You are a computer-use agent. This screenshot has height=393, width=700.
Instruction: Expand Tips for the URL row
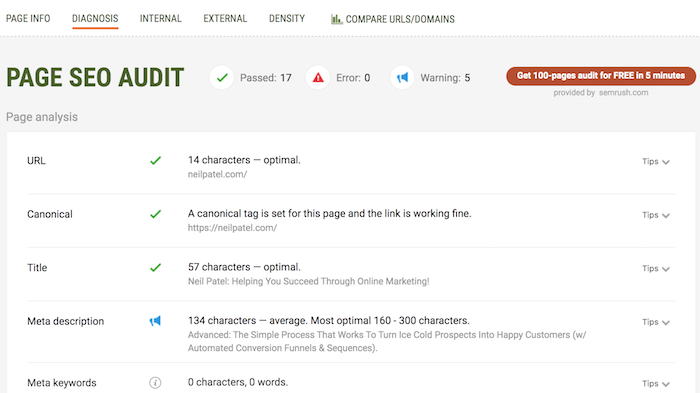656,161
